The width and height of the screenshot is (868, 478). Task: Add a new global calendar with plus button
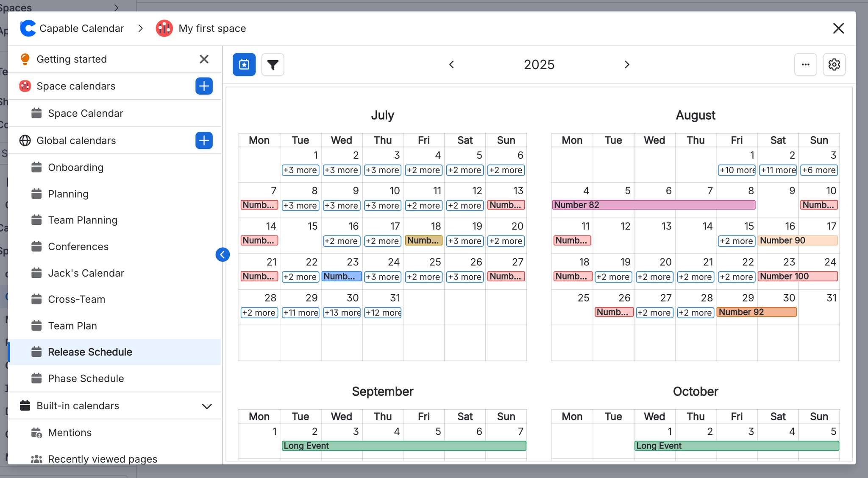pos(204,140)
